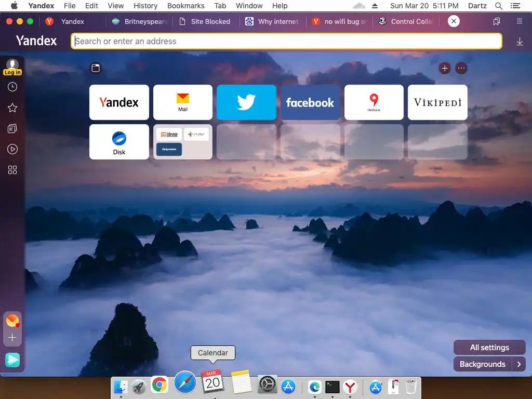Viewport: 532px width, 399px height.
Task: Expand Backgrounds chevron arrow
Action: click(519, 364)
